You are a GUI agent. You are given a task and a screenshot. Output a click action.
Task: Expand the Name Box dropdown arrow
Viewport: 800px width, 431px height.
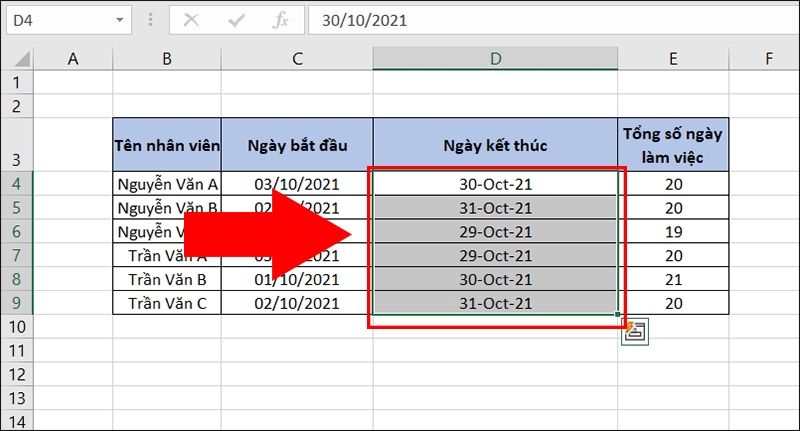coord(119,20)
